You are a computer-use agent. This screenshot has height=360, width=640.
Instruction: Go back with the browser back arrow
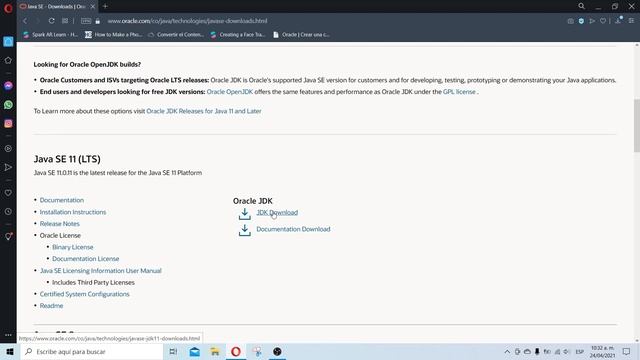[25, 21]
